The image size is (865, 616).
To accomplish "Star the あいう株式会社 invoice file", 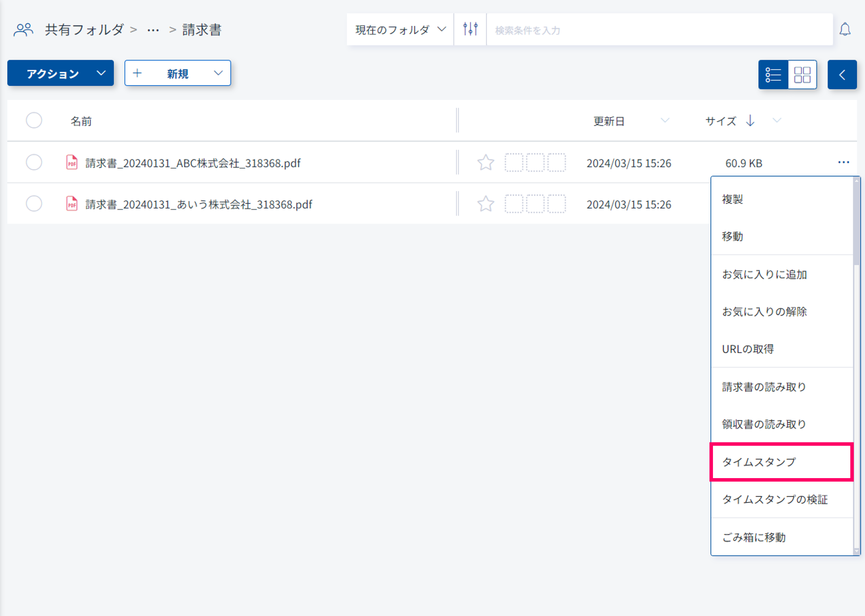I will [x=486, y=204].
